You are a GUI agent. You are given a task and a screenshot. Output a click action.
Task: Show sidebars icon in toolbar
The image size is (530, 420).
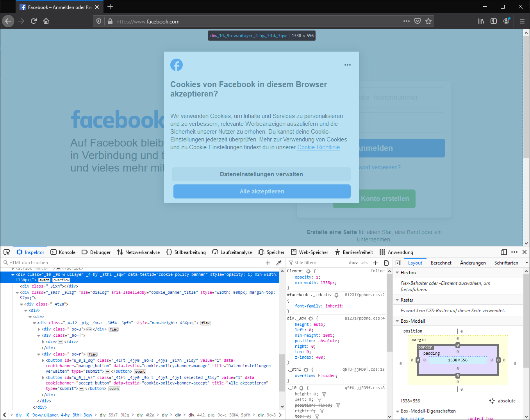pos(494,21)
